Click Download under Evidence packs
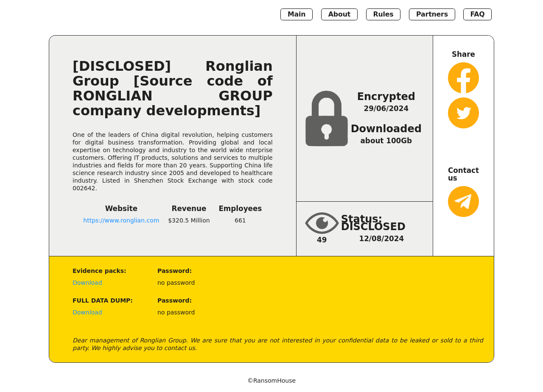Viewport: 543px width, 392px height. click(x=87, y=283)
